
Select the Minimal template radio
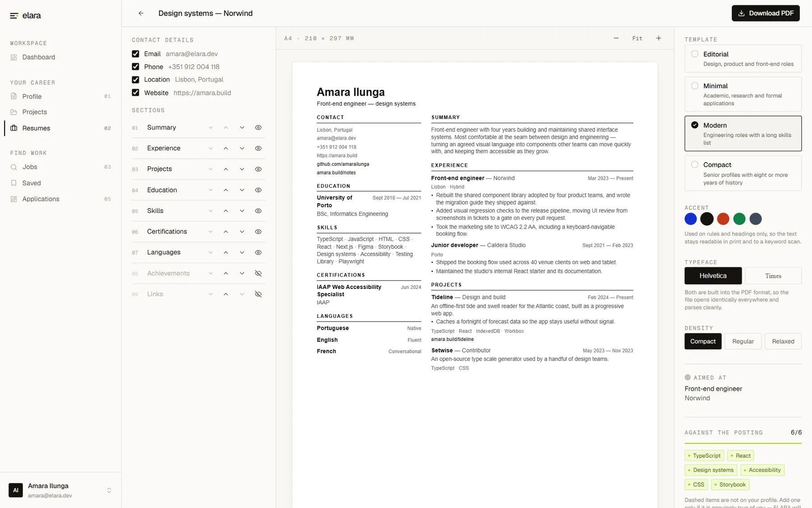coord(695,86)
